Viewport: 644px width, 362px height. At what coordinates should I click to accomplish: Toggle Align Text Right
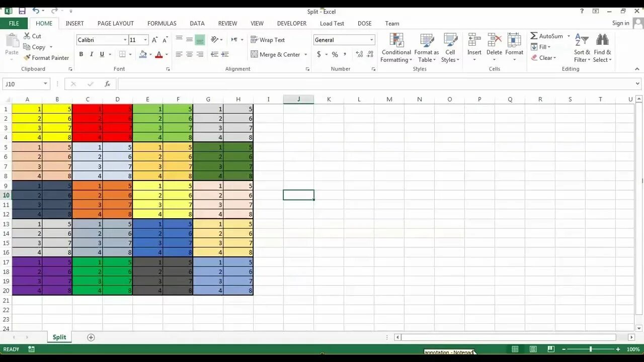click(x=200, y=54)
